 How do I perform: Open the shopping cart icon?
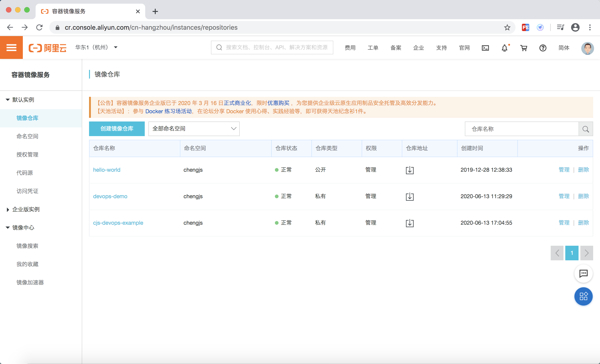click(x=524, y=48)
